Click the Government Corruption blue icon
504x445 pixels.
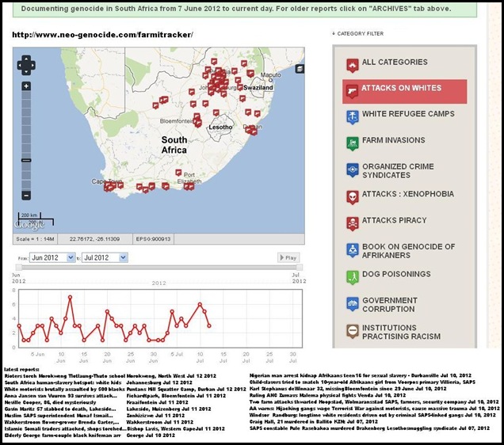click(353, 304)
